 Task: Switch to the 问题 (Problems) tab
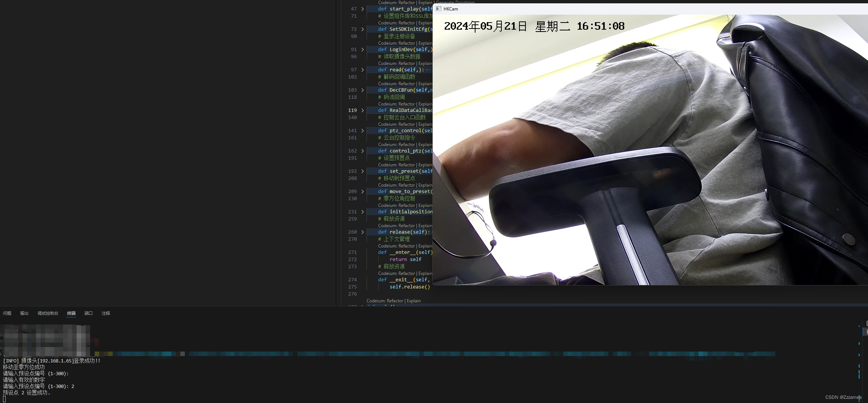[7, 313]
